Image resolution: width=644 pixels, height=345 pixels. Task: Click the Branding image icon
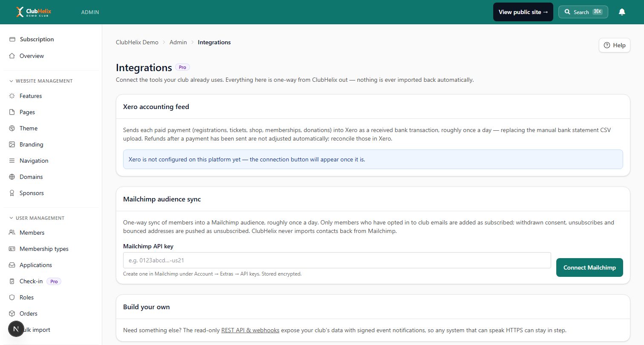click(x=12, y=144)
